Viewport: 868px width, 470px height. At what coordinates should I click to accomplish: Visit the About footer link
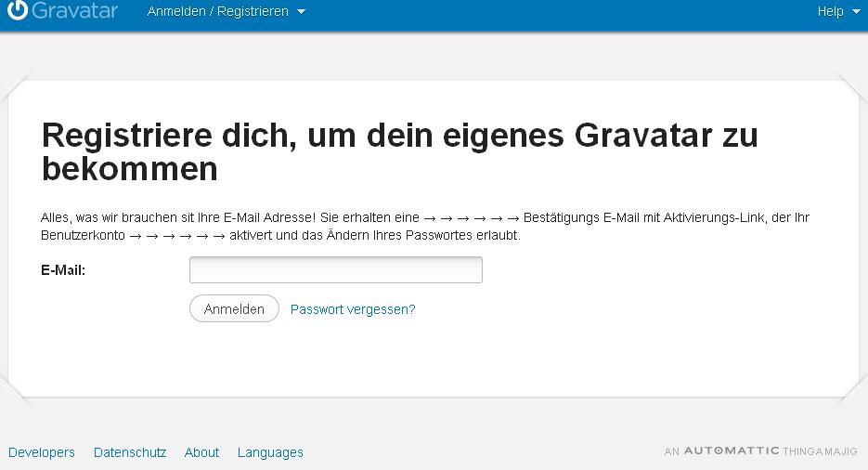click(201, 452)
